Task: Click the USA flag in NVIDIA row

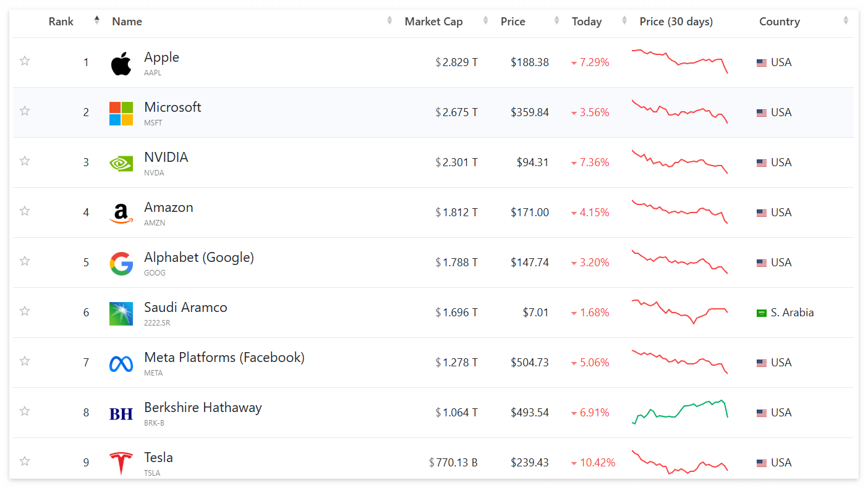Action: (762, 163)
